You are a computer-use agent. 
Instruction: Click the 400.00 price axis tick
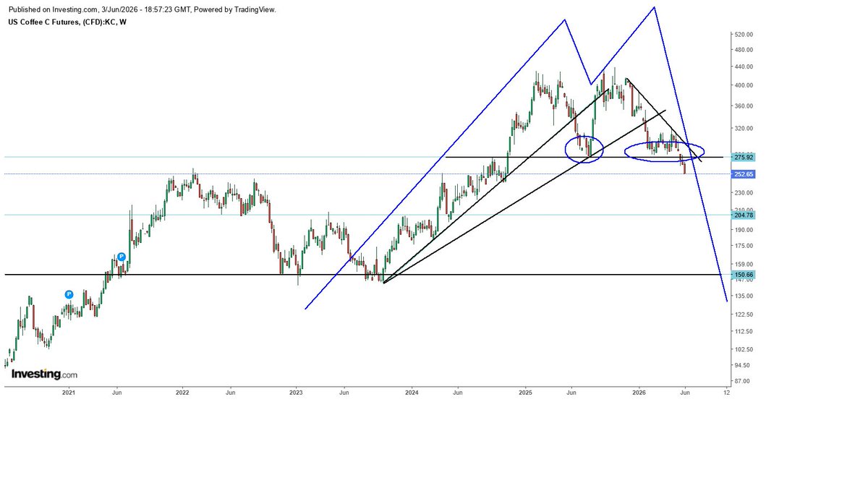[x=745, y=85]
